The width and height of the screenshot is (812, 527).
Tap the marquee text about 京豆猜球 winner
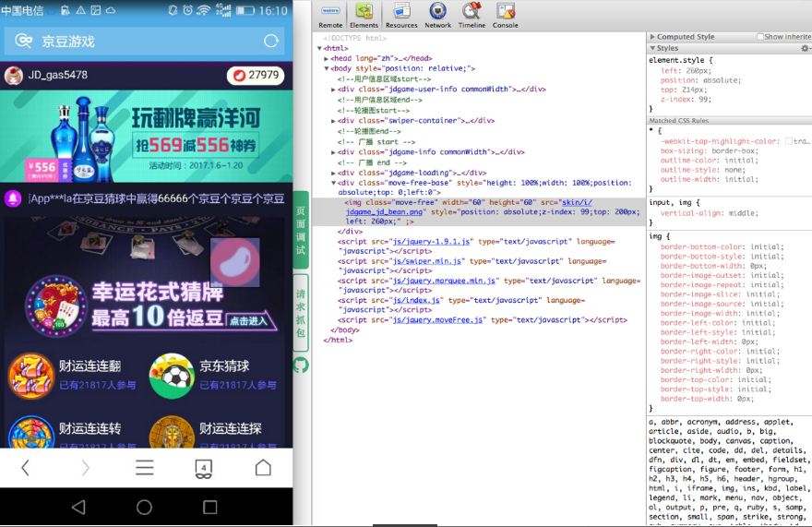(157, 199)
